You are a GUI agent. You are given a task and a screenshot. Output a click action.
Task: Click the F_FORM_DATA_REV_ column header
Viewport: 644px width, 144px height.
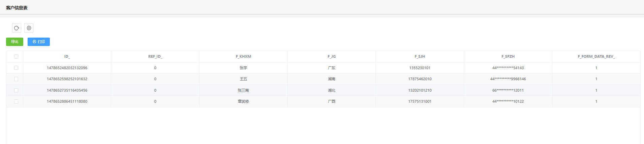pos(596,56)
